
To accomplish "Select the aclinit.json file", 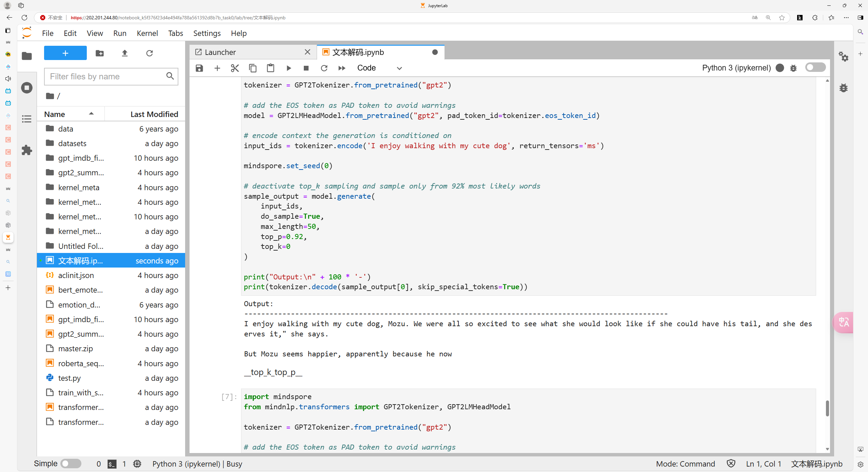I will (x=111, y=275).
